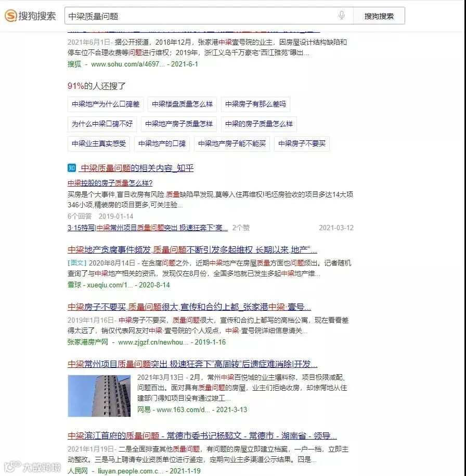Click the 网易 www.163.com source URL

pyautogui.click(x=192, y=409)
